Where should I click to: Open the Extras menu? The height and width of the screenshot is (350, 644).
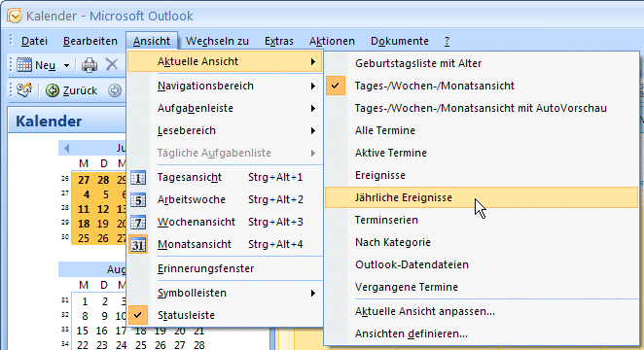279,41
